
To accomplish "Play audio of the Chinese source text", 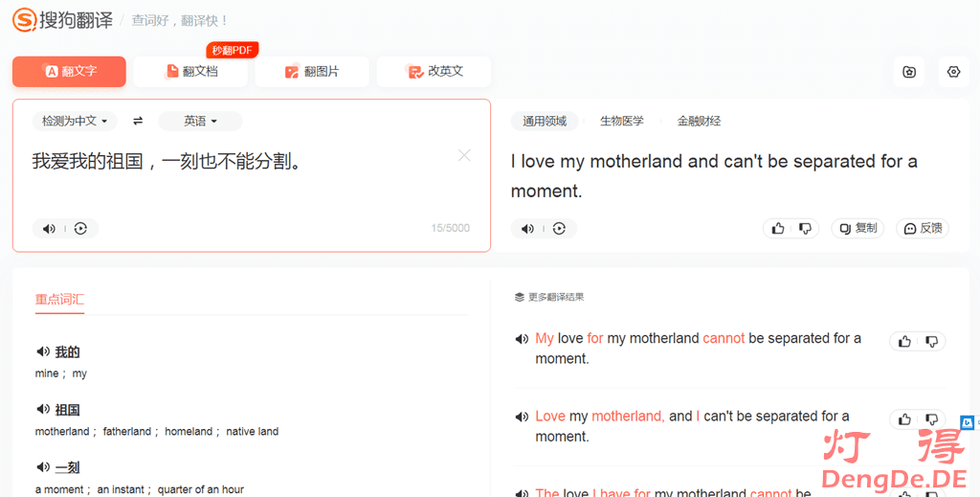I will (49, 228).
